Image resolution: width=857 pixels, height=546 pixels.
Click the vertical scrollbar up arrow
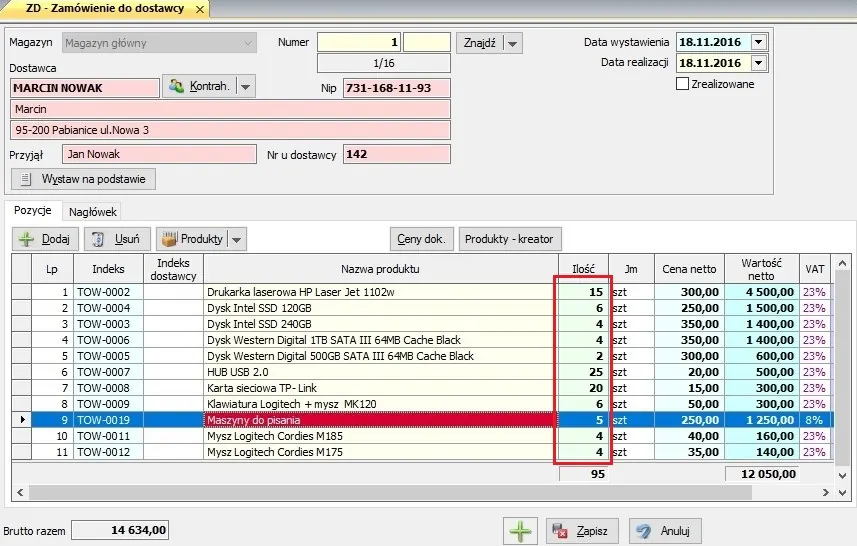842,263
